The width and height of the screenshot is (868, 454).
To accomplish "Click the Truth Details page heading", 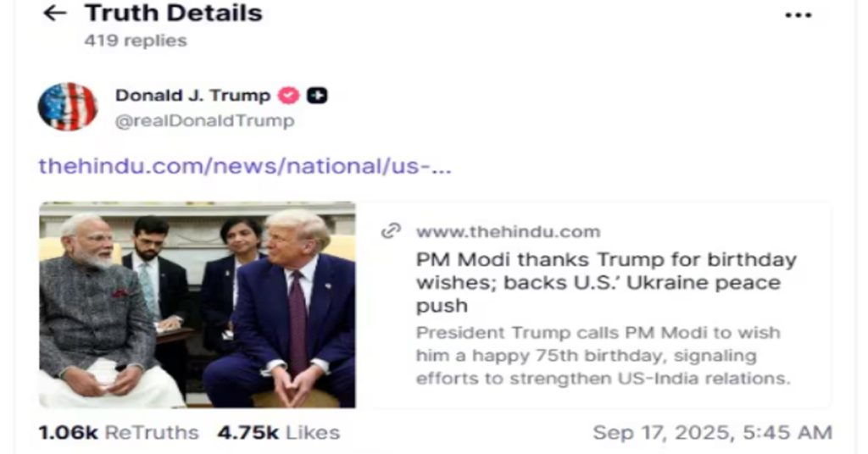I will (x=173, y=13).
